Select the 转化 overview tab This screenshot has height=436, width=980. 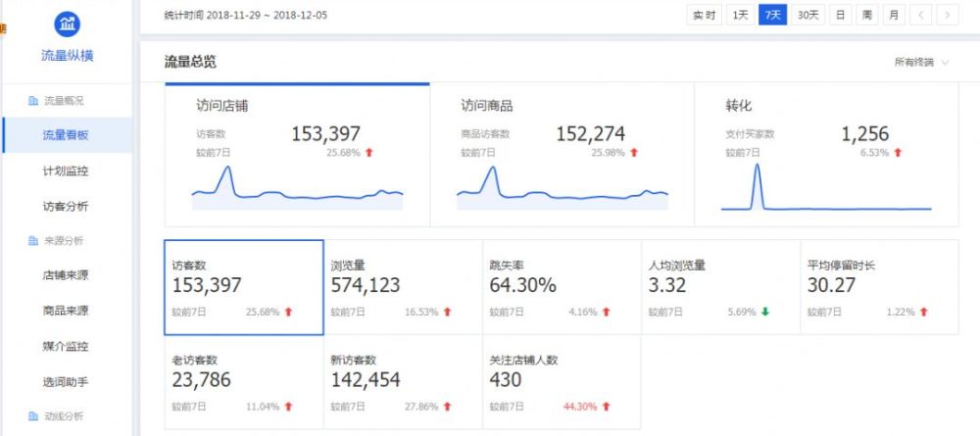826,155
